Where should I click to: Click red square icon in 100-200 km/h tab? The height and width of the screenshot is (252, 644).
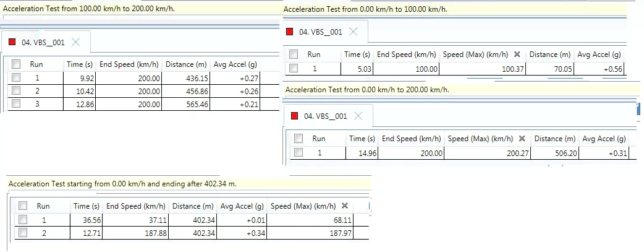(12, 42)
